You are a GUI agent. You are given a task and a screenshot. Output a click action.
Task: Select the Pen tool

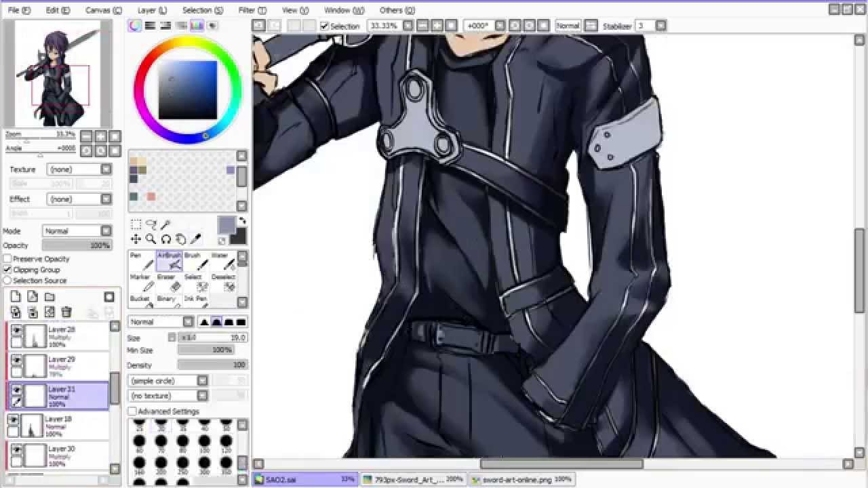pos(142,261)
